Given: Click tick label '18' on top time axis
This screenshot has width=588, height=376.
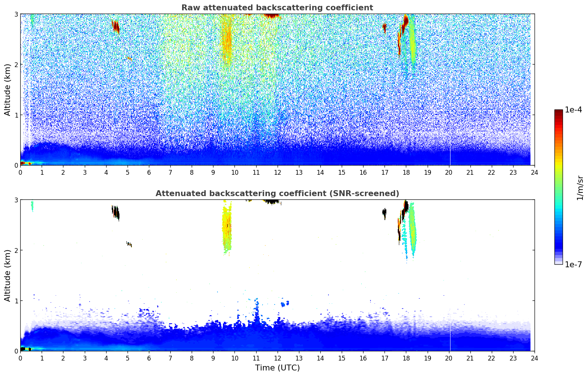Looking at the screenshot, I should click(406, 172).
